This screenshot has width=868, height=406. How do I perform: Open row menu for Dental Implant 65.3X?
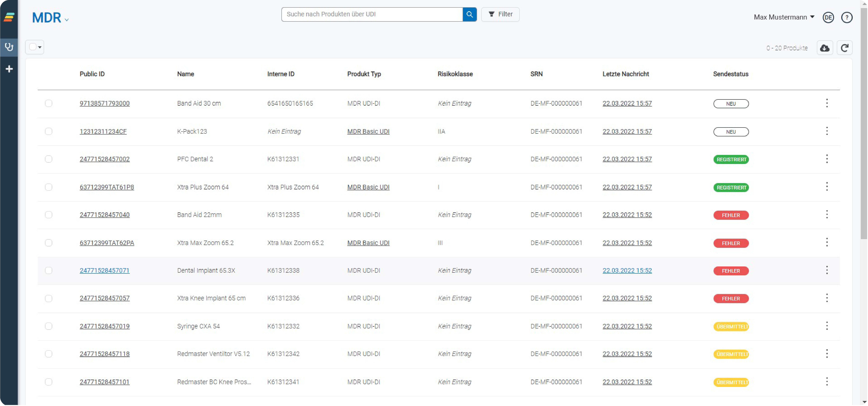pos(827,270)
